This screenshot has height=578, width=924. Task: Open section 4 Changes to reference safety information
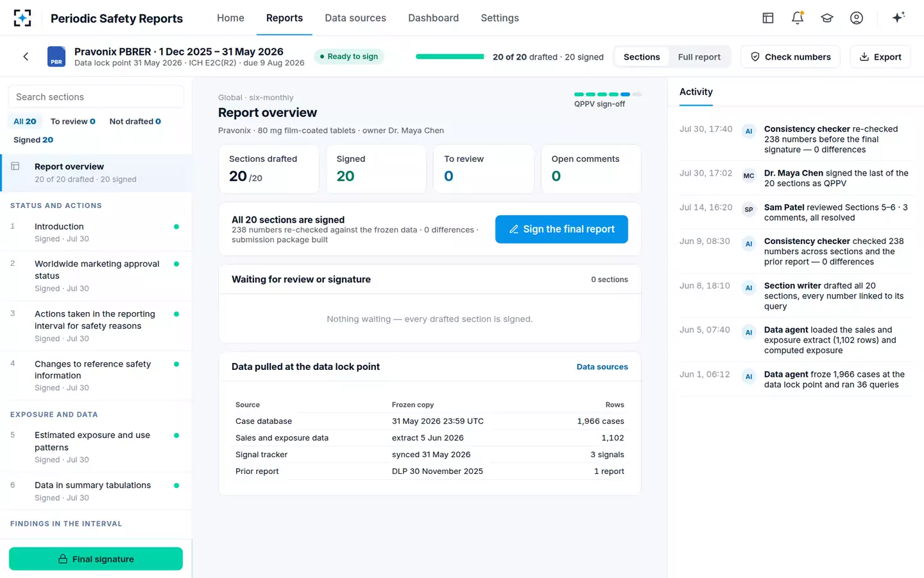(x=96, y=376)
